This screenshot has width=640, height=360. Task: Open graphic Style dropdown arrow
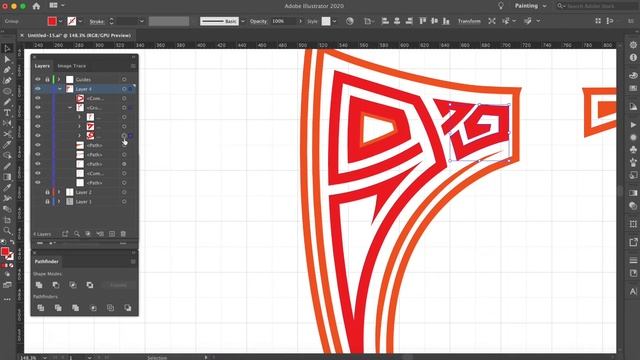point(334,21)
